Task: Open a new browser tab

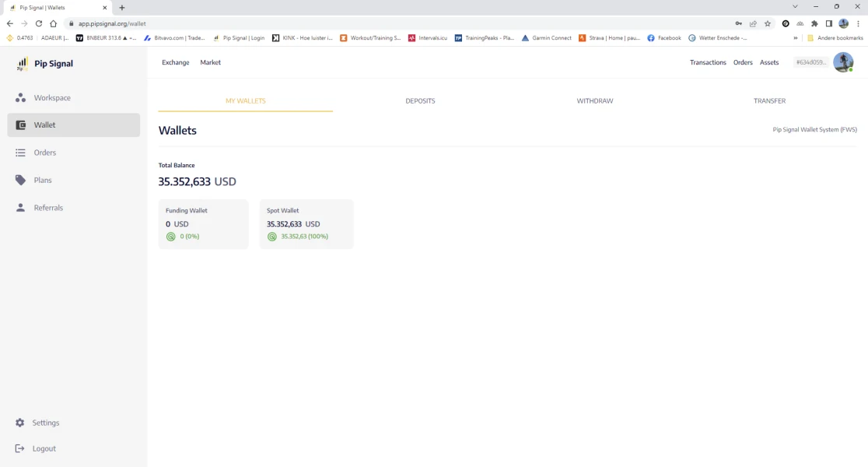Action: point(122,8)
